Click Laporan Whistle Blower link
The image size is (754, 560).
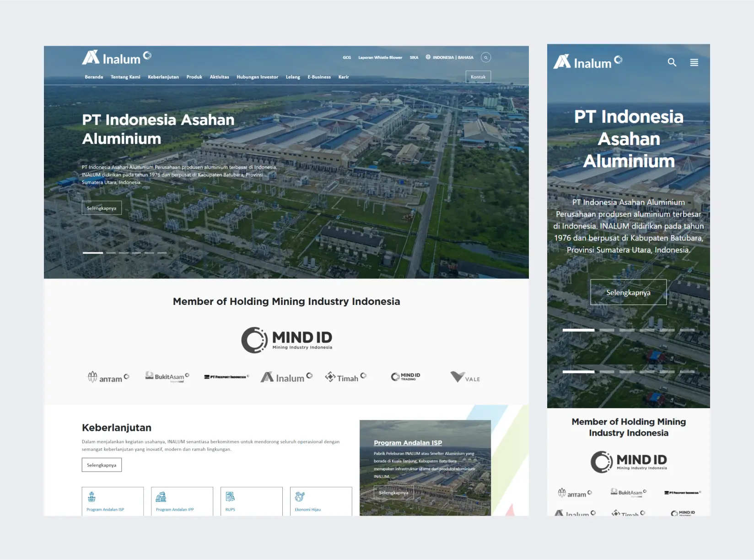pos(380,58)
